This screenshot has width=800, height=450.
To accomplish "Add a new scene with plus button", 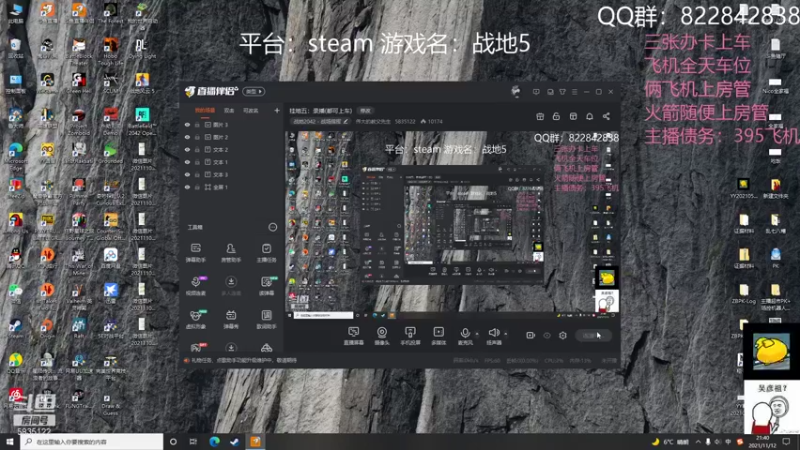I will (277, 110).
